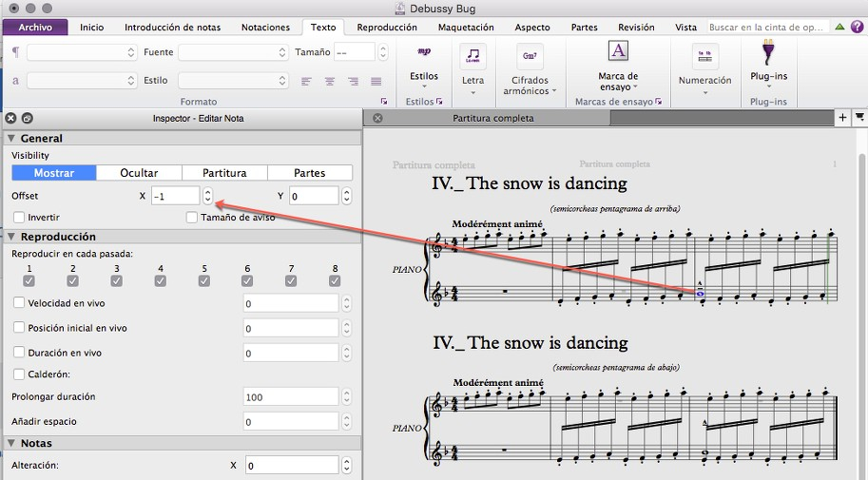This screenshot has width=868, height=480.
Task: Collapse the General section
Action: coord(11,139)
